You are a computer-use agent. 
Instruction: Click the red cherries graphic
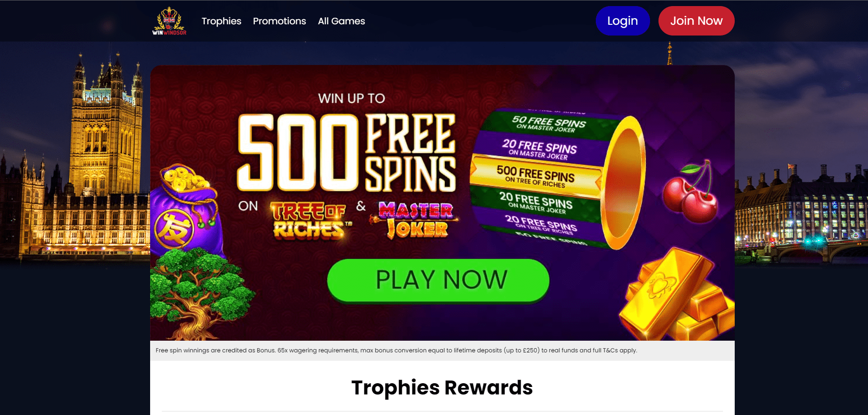[690, 193]
